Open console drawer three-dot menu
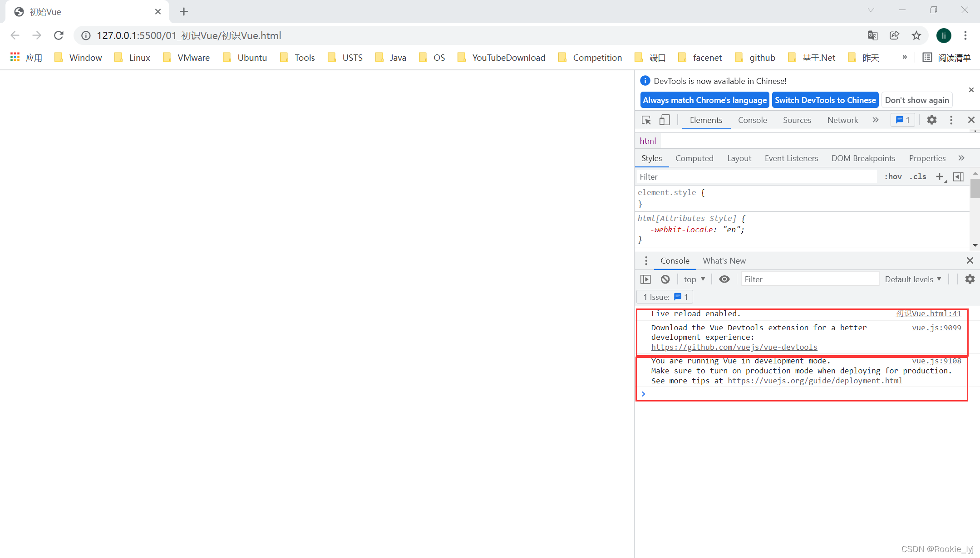This screenshot has height=558, width=980. [646, 260]
